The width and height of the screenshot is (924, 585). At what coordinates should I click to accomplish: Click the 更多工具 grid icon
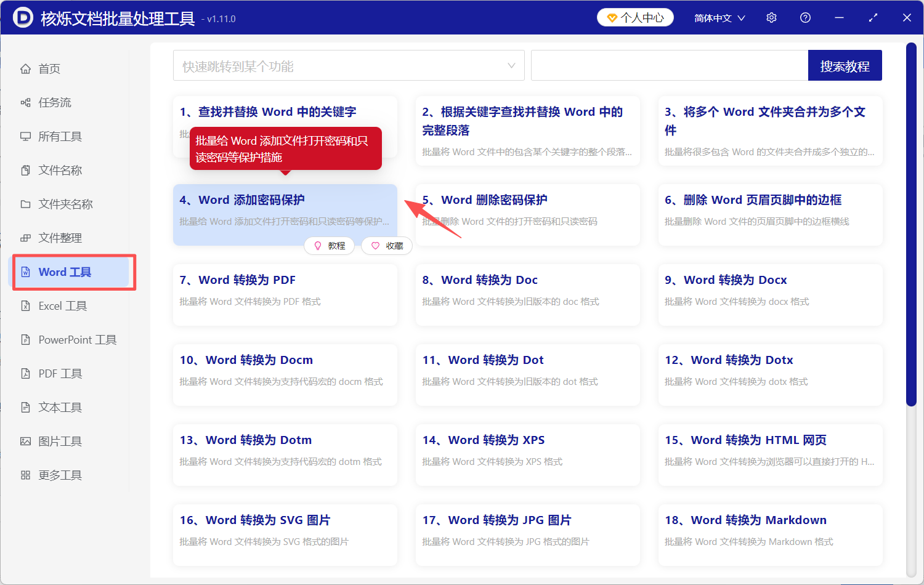click(25, 475)
